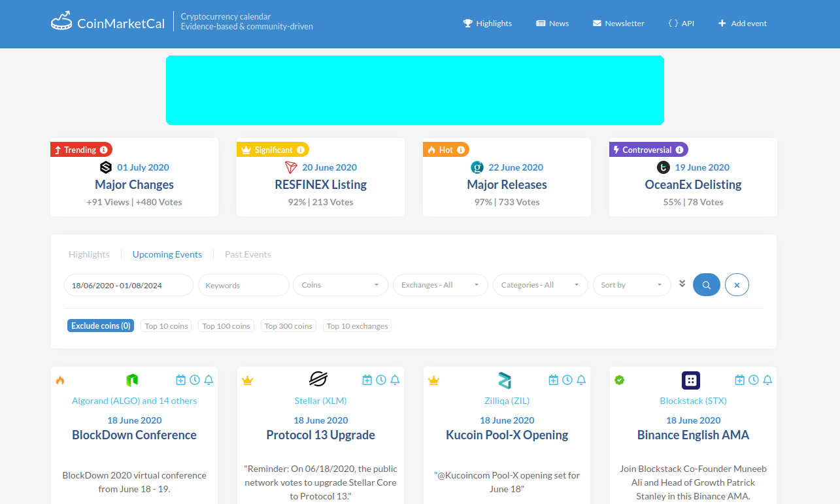Expand more filters with double chevron
Image resolution: width=840 pixels, height=504 pixels.
(682, 284)
